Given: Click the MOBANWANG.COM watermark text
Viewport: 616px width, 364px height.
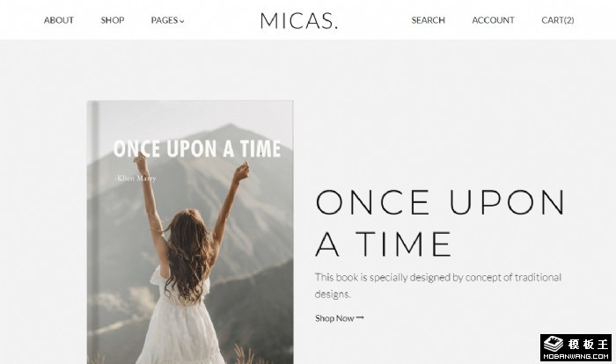Looking at the screenshot, I should (x=576, y=357).
